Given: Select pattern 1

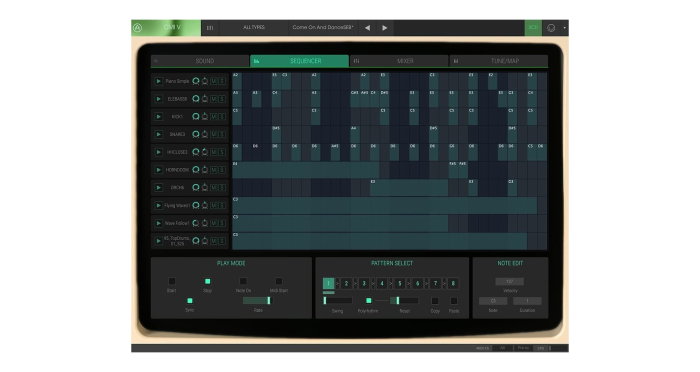Looking at the screenshot, I should 328,283.
